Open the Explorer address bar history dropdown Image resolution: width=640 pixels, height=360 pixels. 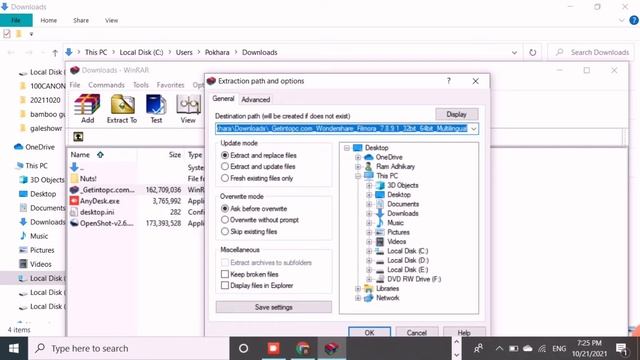tap(514, 52)
